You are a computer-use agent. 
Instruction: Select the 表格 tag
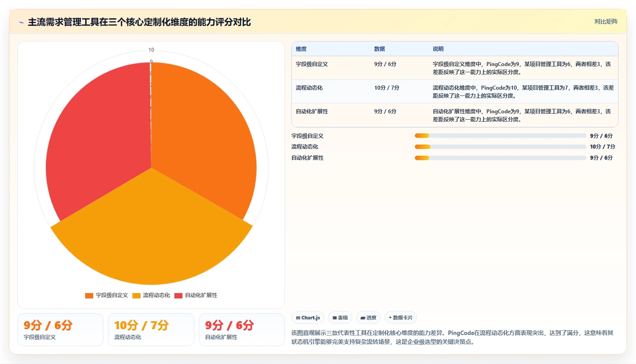pos(340,318)
